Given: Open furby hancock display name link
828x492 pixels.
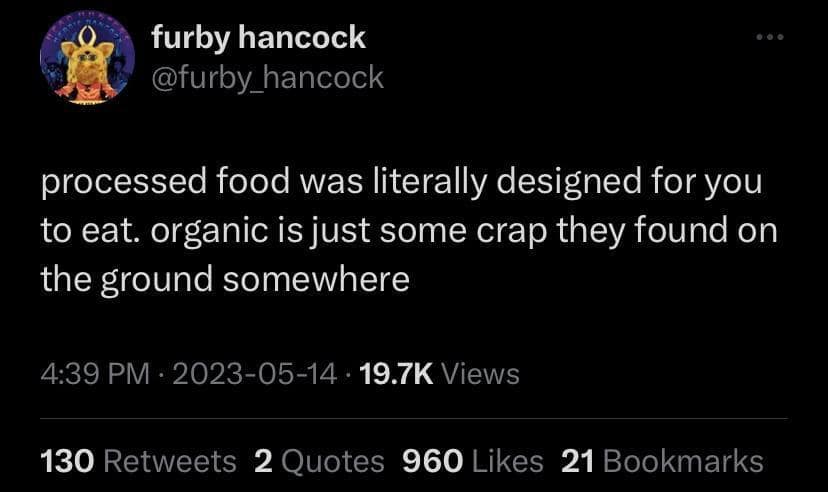Looking at the screenshot, I should coord(258,38).
